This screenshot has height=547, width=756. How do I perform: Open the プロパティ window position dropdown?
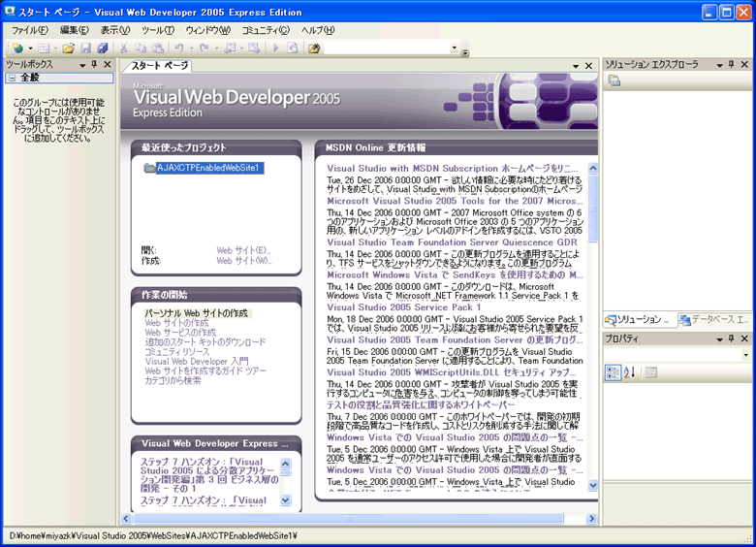719,339
